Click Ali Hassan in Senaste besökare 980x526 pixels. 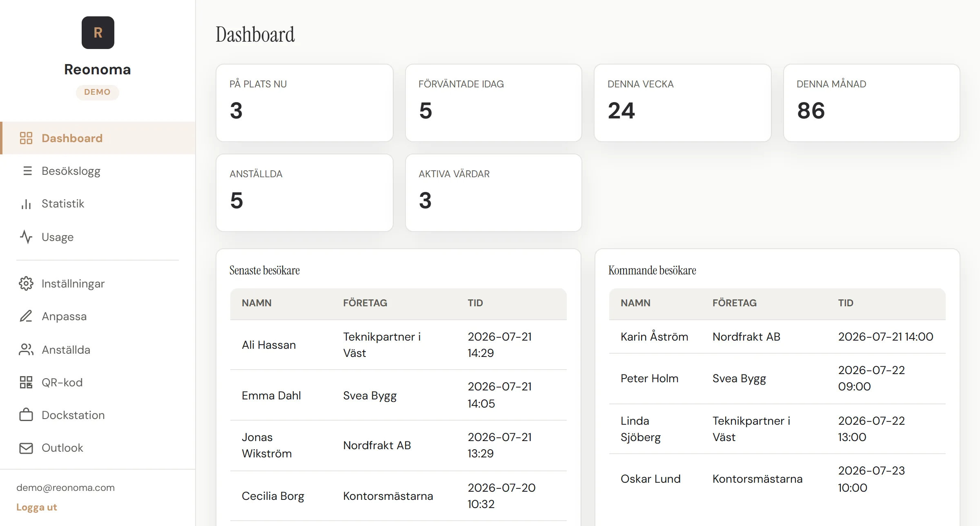coord(269,345)
